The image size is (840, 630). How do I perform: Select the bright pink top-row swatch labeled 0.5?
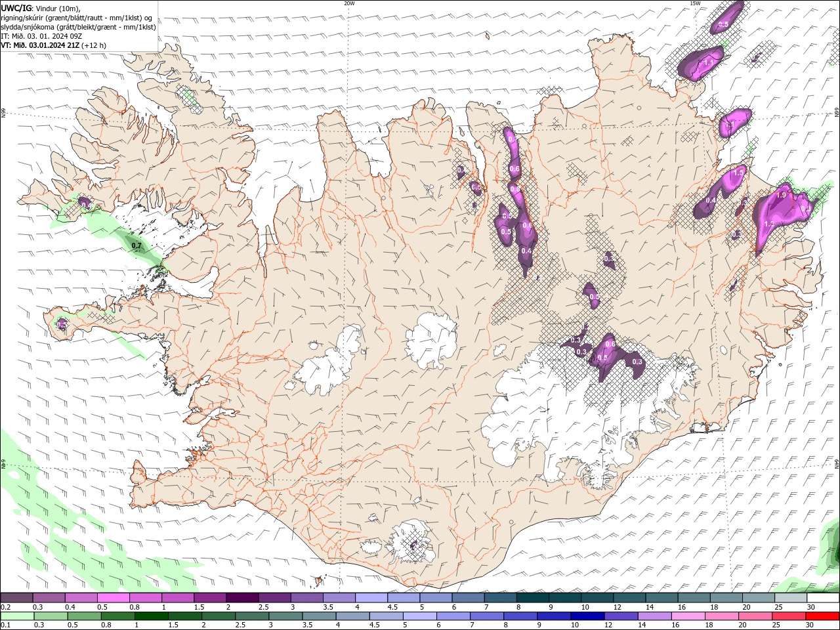(113, 598)
